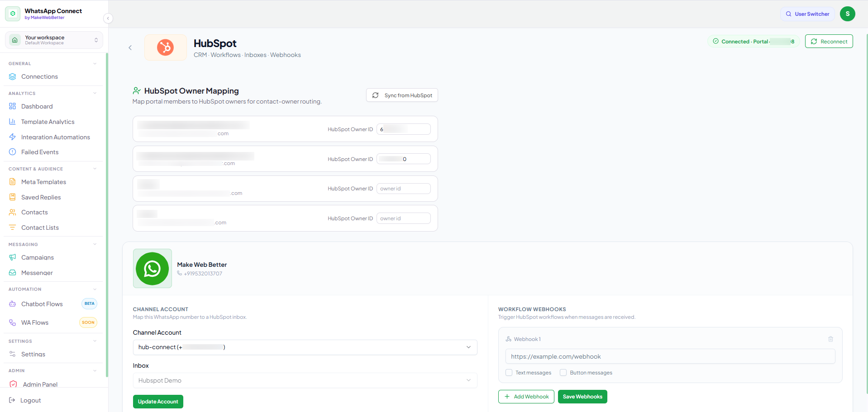Viewport: 868px width, 412px height.
Task: Click the Admin Panel shield icon
Action: click(14, 384)
